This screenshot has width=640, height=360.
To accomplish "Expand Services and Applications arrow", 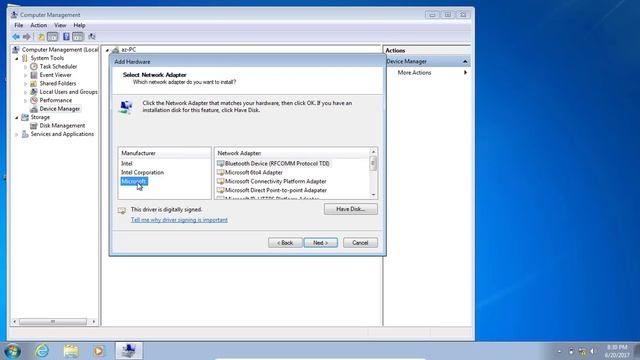I will pyautogui.click(x=17, y=134).
